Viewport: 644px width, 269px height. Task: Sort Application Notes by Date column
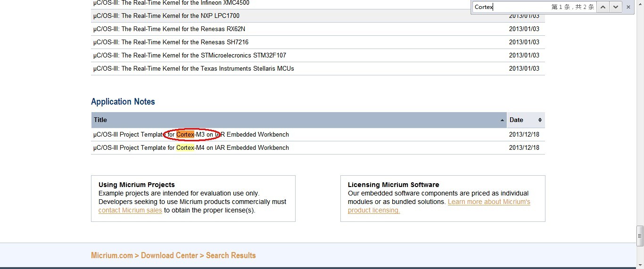click(x=526, y=120)
